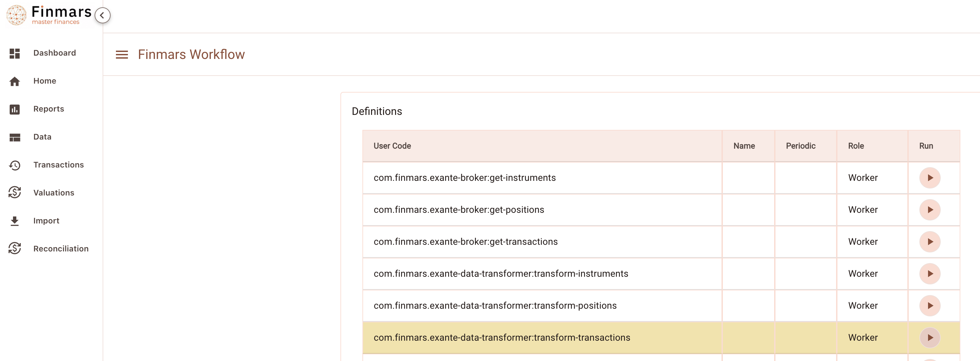Select the com.finmars.exante-broker:get-positions row
This screenshot has width=980, height=361.
tap(661, 209)
